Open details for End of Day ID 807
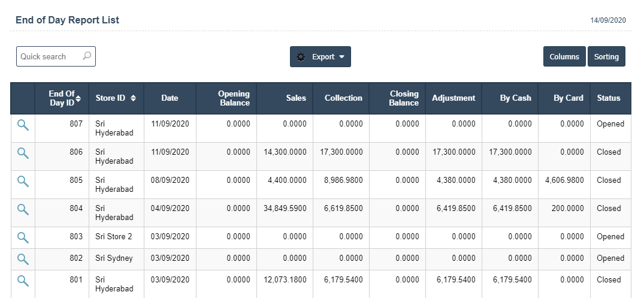The width and height of the screenshot is (644, 298). pos(23,125)
